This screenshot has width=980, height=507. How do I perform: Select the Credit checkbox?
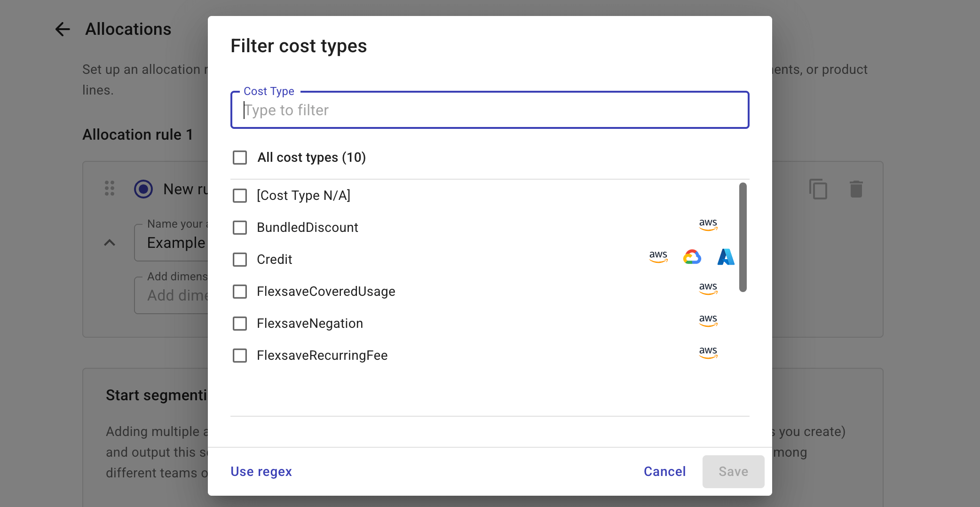[x=240, y=260]
